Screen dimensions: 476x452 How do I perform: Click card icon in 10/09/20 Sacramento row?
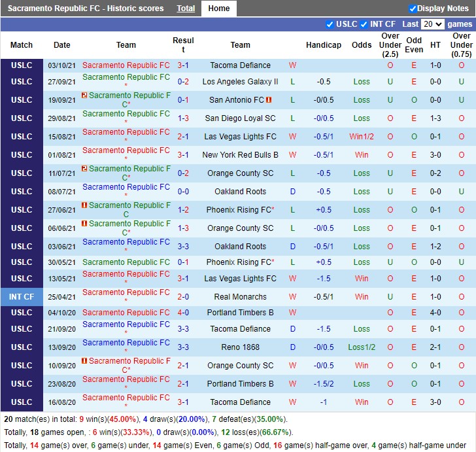[85, 361]
